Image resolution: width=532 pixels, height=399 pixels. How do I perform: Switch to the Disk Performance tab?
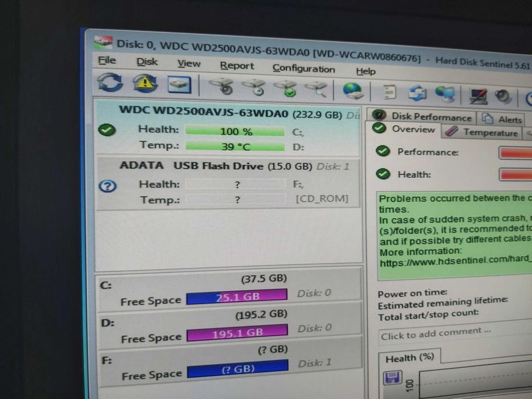[x=422, y=116]
